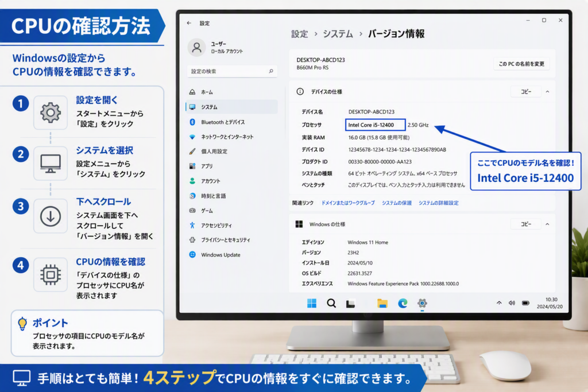Select Windows Update menu item

tap(232, 254)
